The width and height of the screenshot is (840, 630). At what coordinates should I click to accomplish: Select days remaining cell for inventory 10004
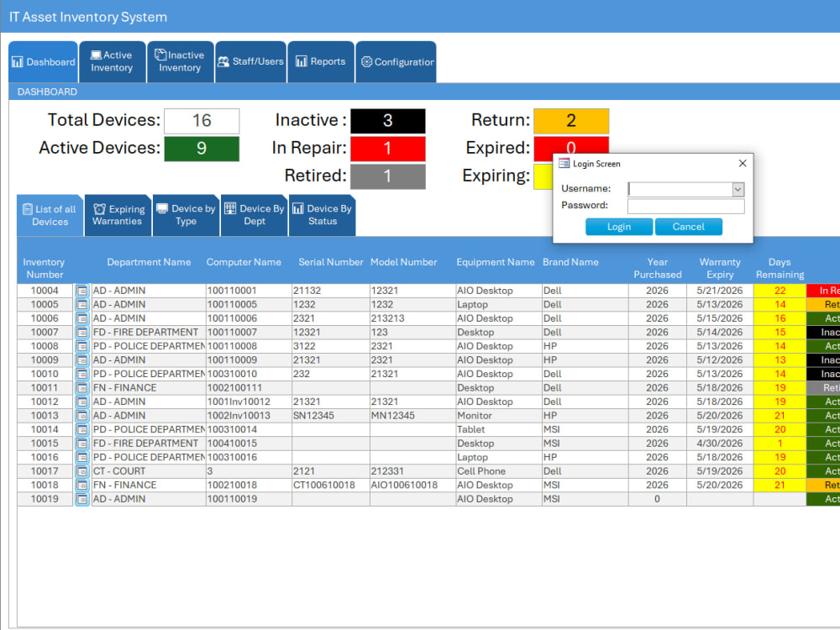coord(780,291)
